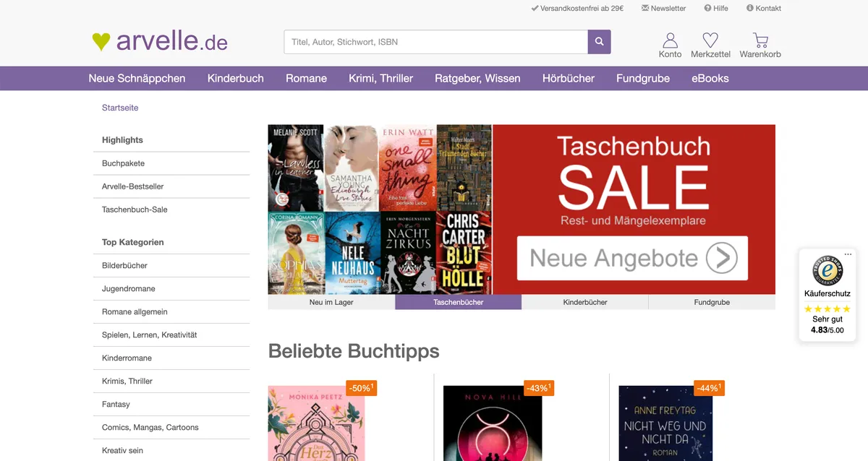This screenshot has width=868, height=461.
Task: Click the Kontakt info icon
Action: coord(750,8)
